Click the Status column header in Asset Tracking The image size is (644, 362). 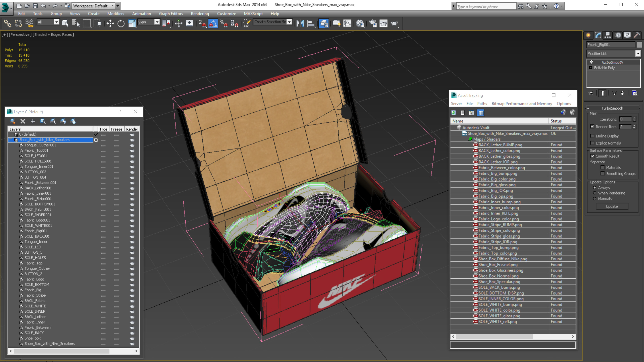563,121
